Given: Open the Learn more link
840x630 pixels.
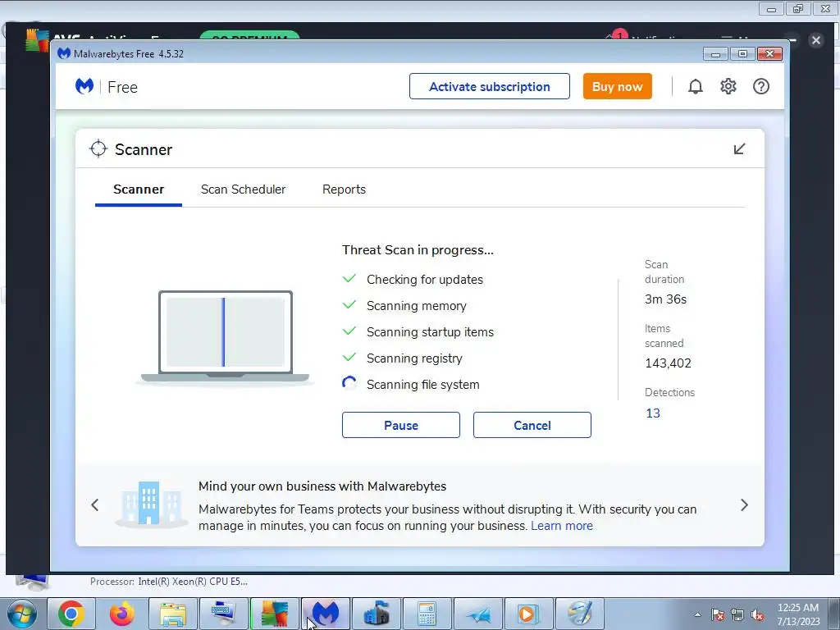Looking at the screenshot, I should pos(561,526).
